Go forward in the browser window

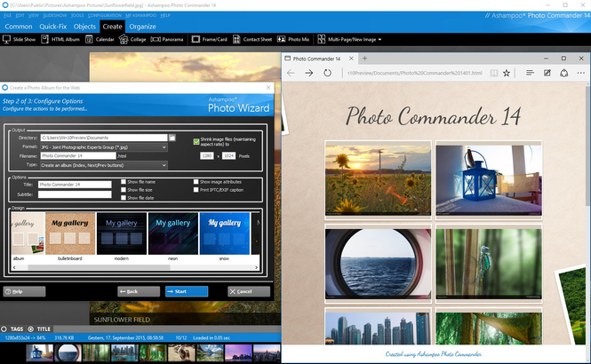tap(309, 73)
